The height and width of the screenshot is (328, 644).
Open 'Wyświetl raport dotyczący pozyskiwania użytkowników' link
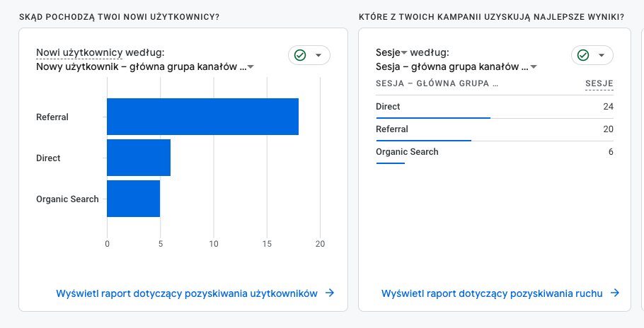click(x=187, y=293)
